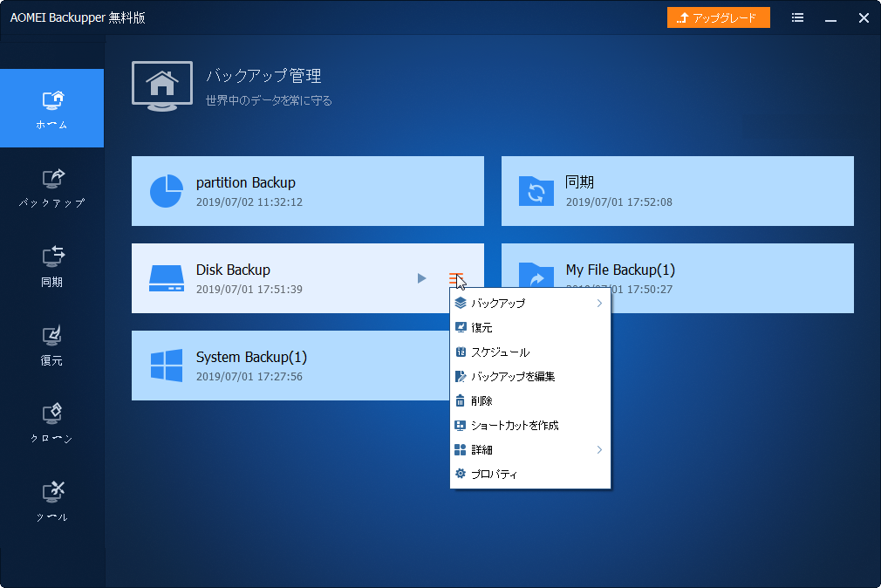
Task: Click the layers icon beside バックアップ
Action: tap(461, 303)
